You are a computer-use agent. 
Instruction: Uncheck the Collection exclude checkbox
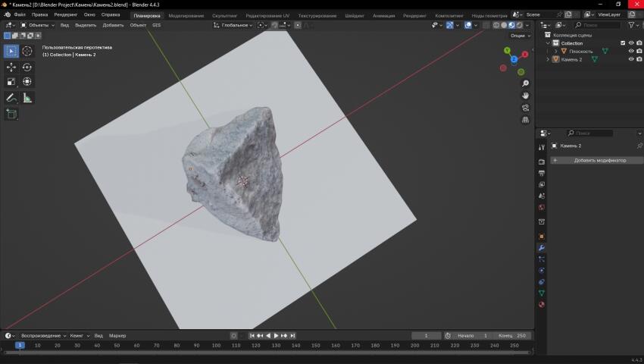[623, 42]
